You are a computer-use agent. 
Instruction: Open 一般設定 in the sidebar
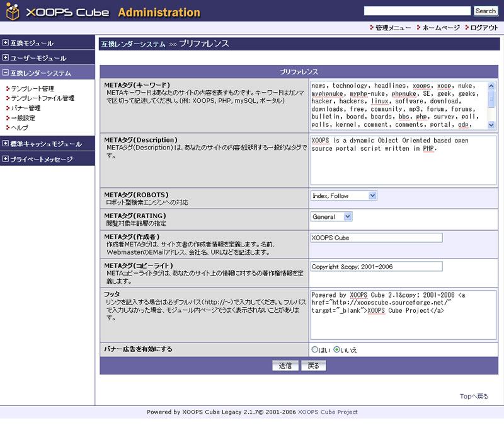[x=23, y=118]
